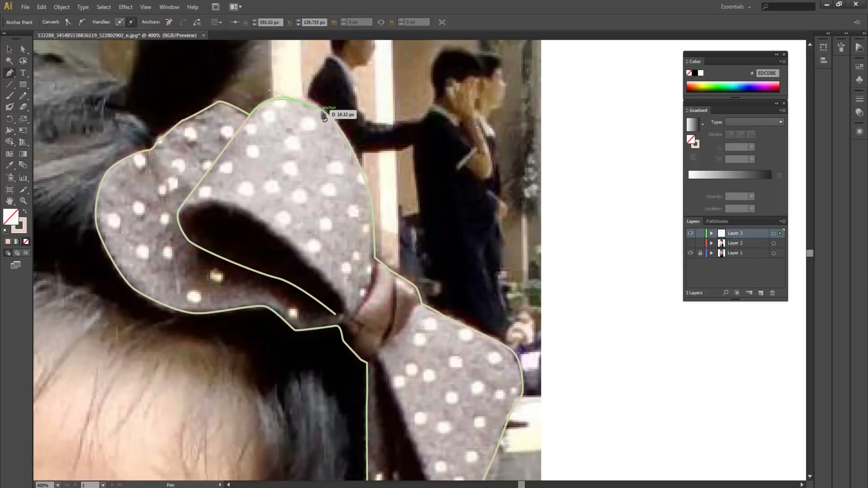
Task: Open the Gradient Type dropdown
Action: tap(755, 122)
